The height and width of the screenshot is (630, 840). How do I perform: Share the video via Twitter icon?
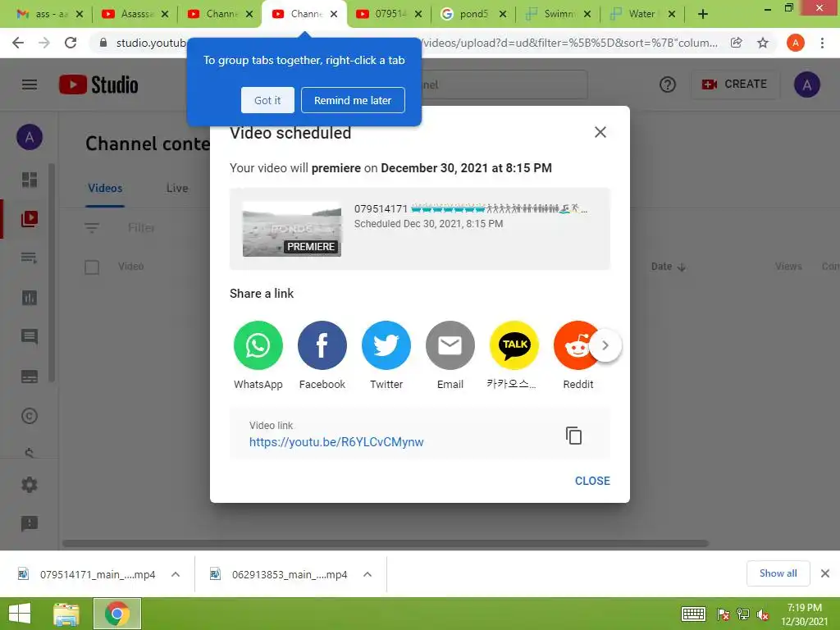tap(386, 345)
